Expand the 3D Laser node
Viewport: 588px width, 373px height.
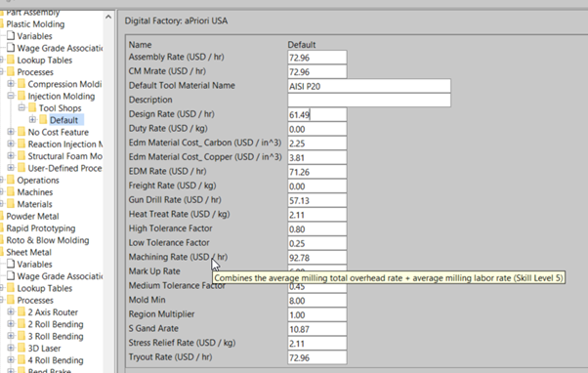pyautogui.click(x=11, y=348)
